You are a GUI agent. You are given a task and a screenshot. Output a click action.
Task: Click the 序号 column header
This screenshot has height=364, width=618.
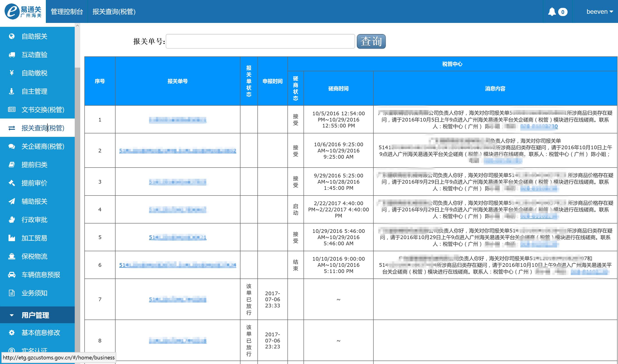pyautogui.click(x=100, y=81)
